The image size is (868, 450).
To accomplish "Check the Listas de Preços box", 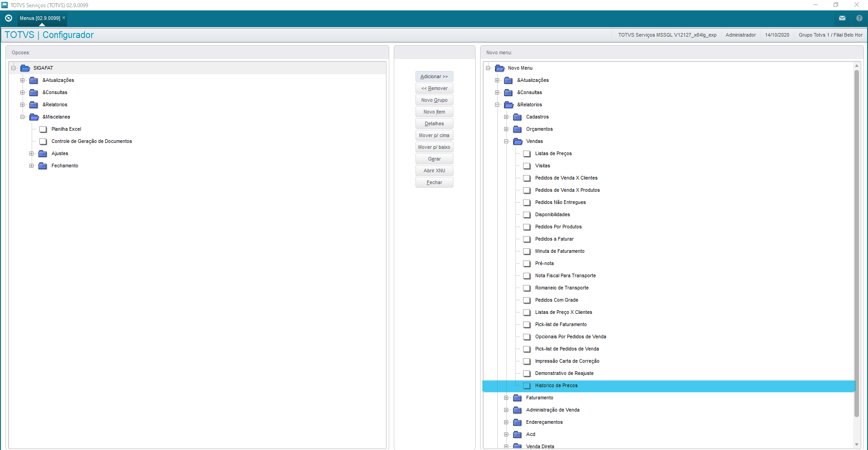I will (527, 154).
